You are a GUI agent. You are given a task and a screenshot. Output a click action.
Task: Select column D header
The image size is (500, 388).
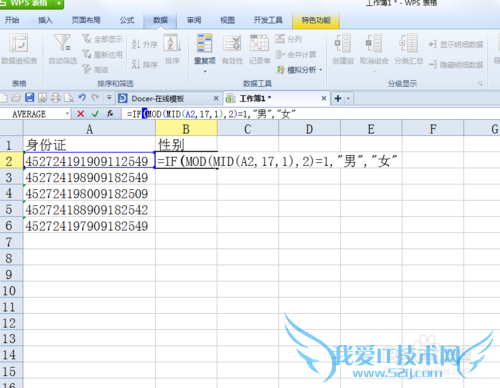coord(309,129)
